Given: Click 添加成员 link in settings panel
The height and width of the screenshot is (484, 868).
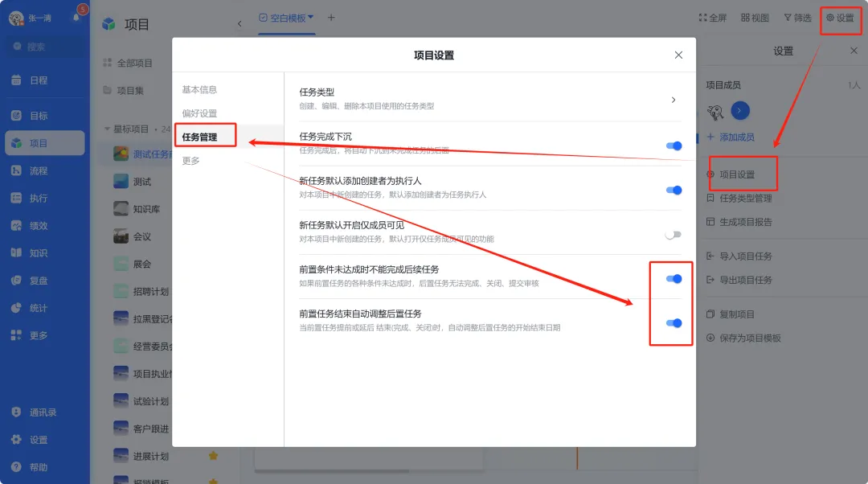Looking at the screenshot, I should [731, 137].
